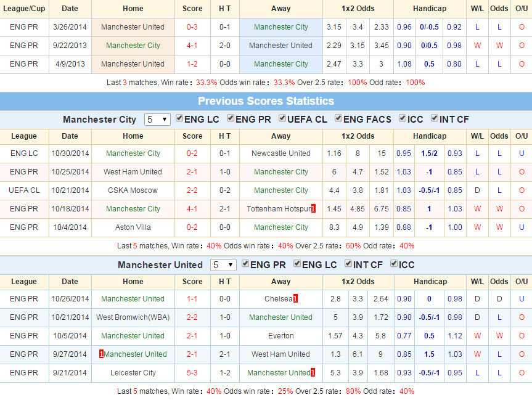The width and height of the screenshot is (532, 400).
Task: Click score 5-3 Leicester City match
Action: (x=192, y=373)
